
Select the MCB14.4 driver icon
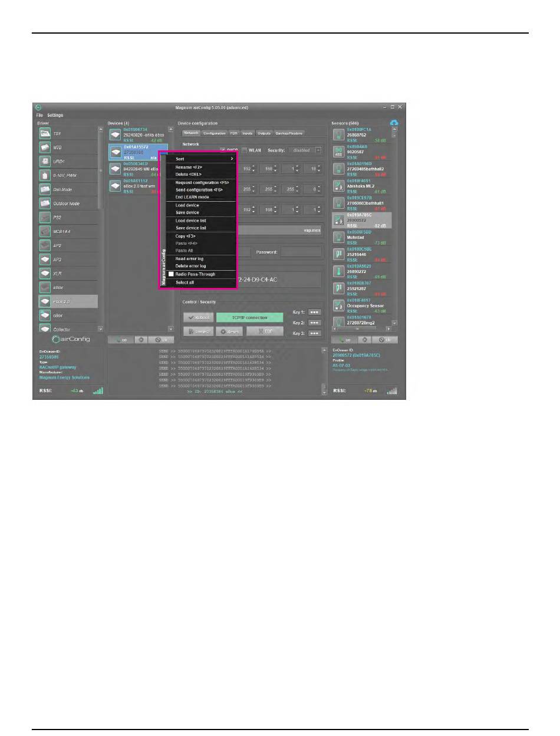pos(45,232)
